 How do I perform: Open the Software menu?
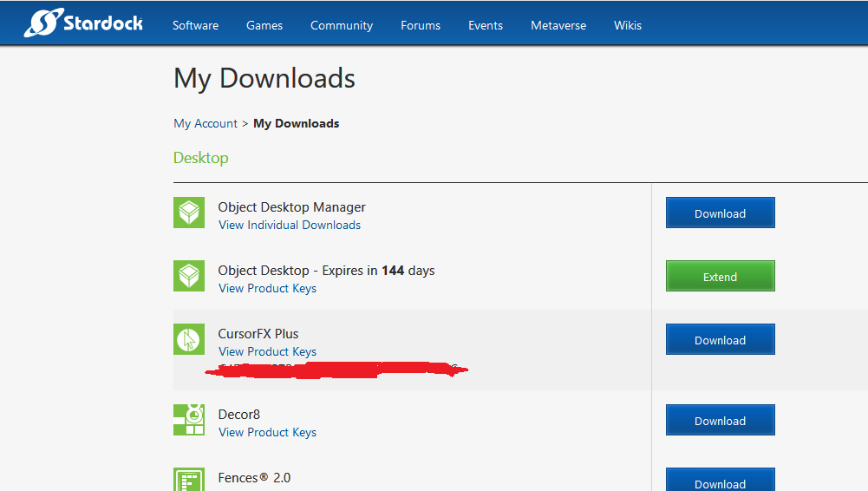point(195,25)
